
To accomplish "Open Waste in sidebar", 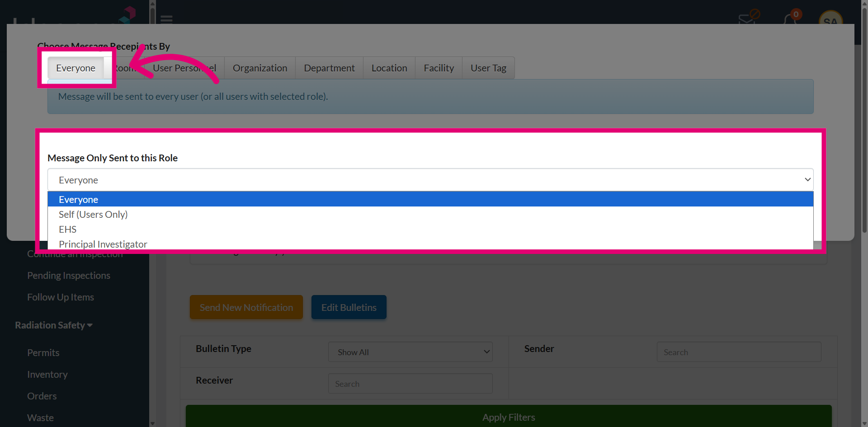I will 40,418.
